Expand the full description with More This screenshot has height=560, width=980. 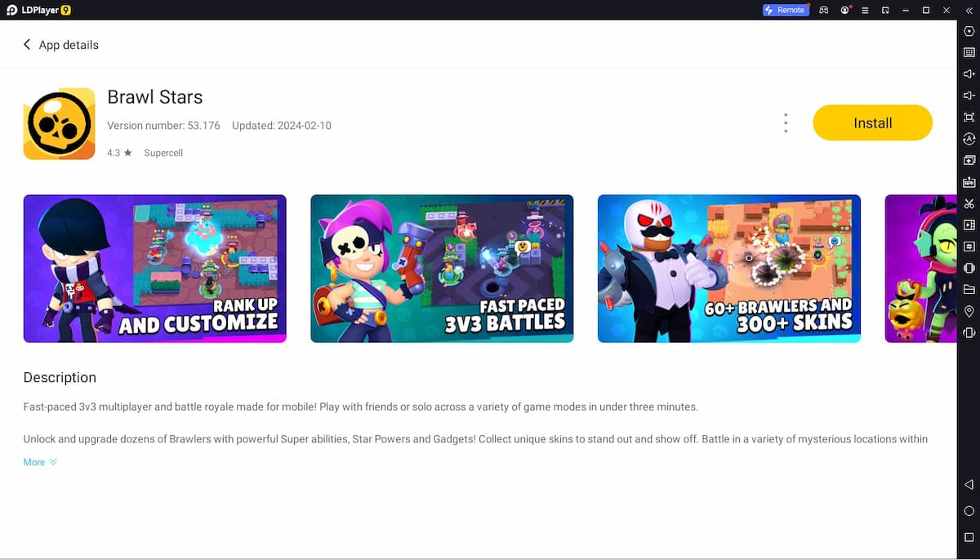[34, 462]
